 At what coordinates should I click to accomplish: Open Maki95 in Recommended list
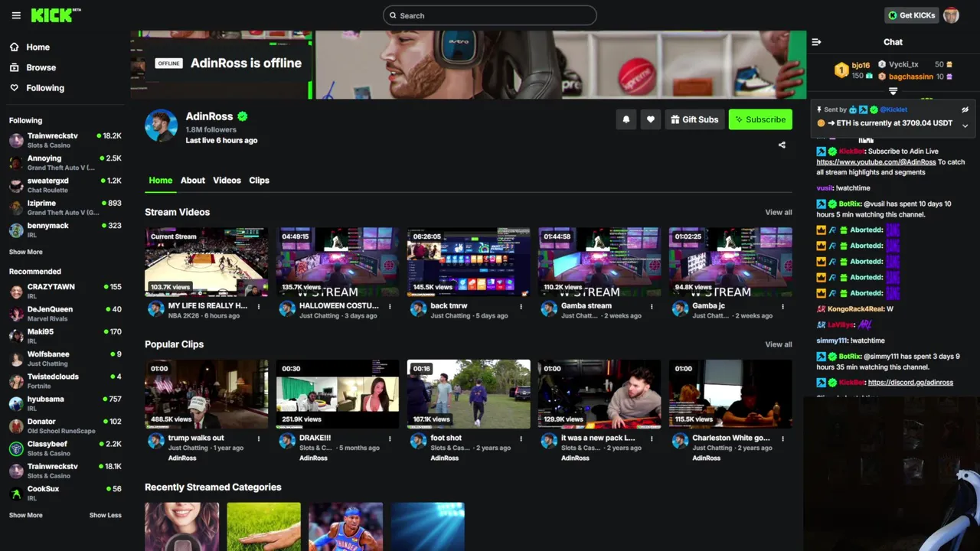(x=65, y=336)
